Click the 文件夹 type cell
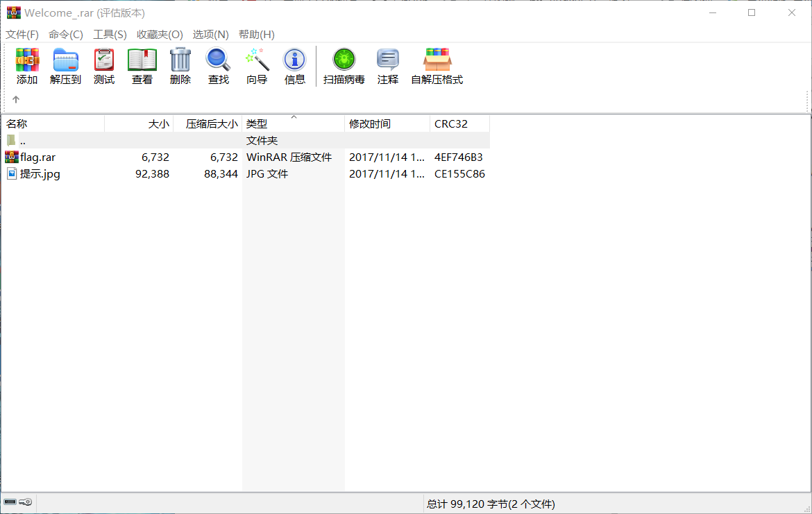The height and width of the screenshot is (514, 812). point(262,140)
